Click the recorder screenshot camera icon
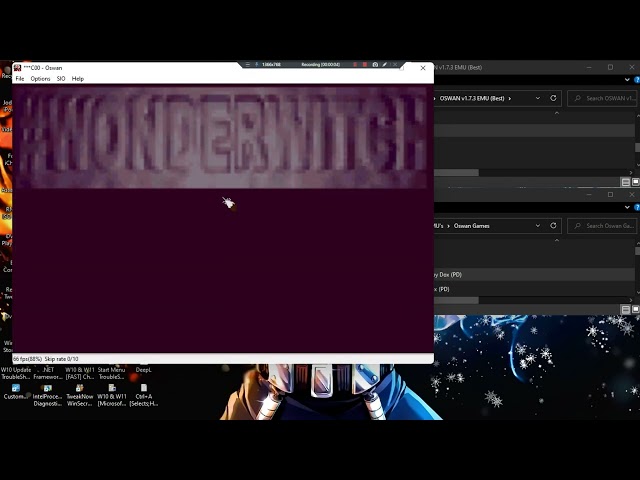Viewport: 640px width, 480px height. [x=375, y=64]
